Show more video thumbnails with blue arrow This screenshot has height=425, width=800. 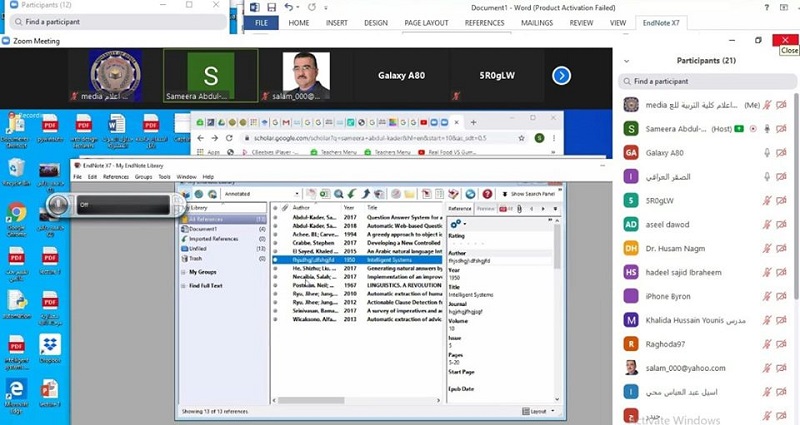click(x=561, y=76)
